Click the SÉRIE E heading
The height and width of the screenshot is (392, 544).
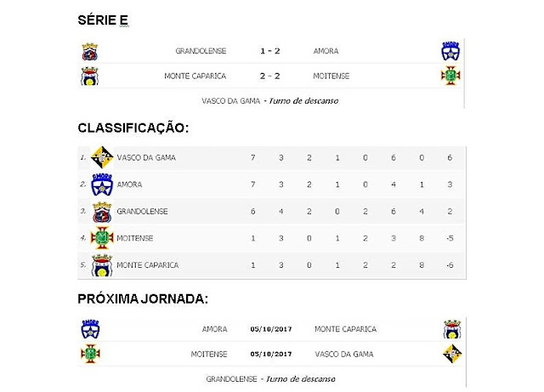(103, 20)
